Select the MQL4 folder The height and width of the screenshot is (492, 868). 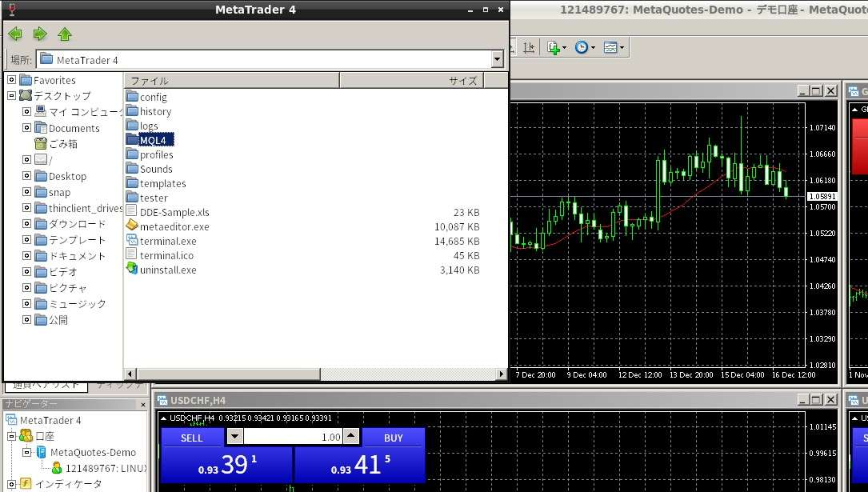pos(153,140)
